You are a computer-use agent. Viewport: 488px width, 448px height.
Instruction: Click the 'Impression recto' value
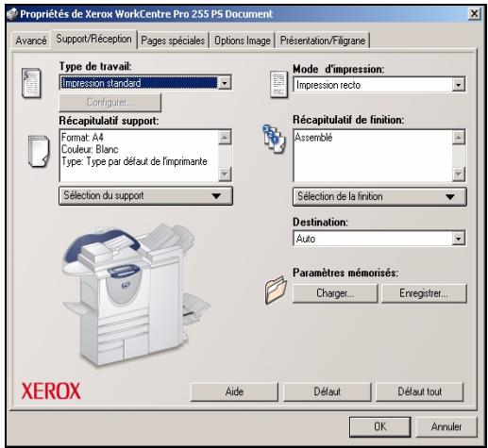pos(328,85)
